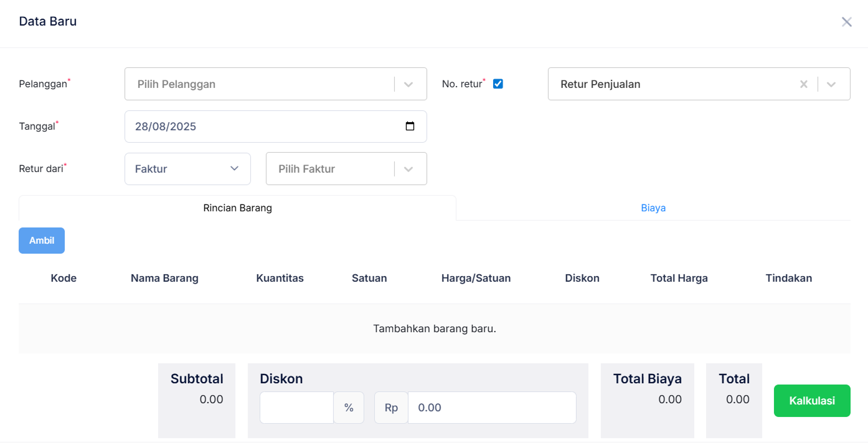The width and height of the screenshot is (868, 445).
Task: Clear the Retur Penjualan selection with X icon
Action: [x=804, y=84]
